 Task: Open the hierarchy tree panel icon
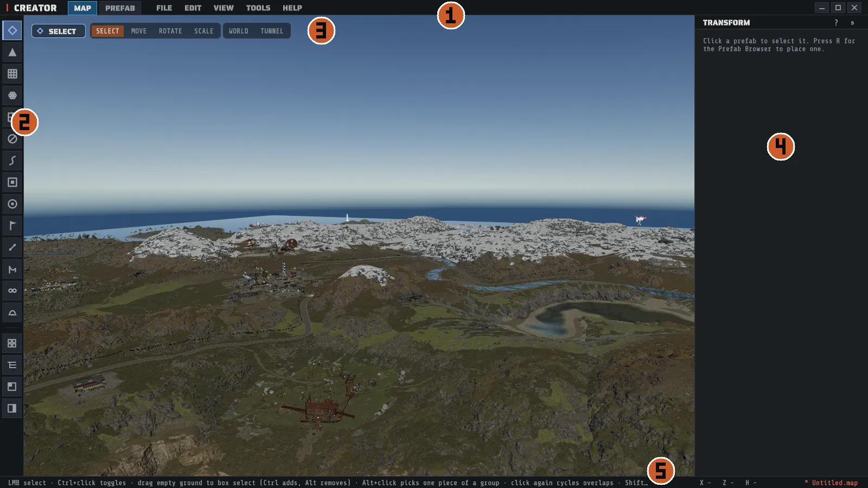pos(12,365)
